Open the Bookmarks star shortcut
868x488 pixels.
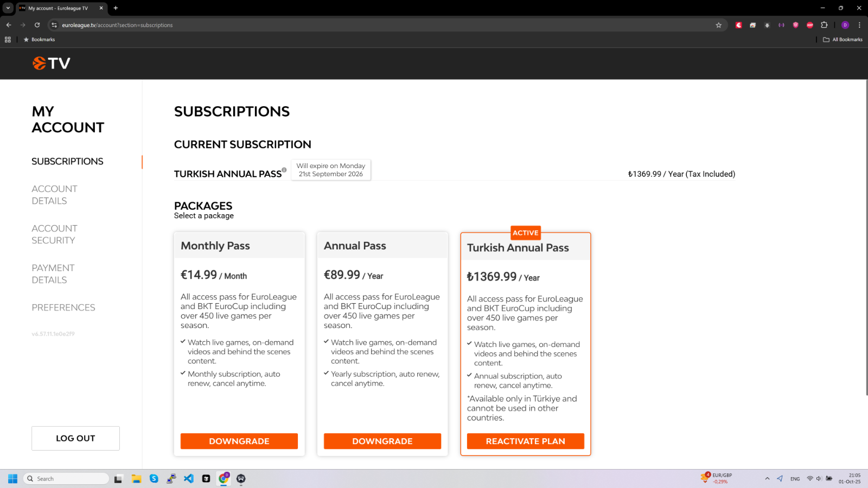coord(39,40)
